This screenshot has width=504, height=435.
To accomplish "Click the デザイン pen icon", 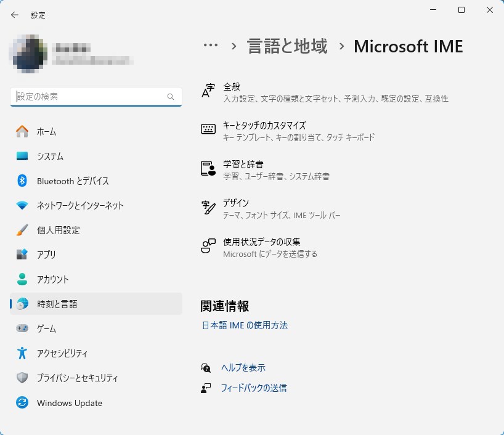I will [208, 208].
